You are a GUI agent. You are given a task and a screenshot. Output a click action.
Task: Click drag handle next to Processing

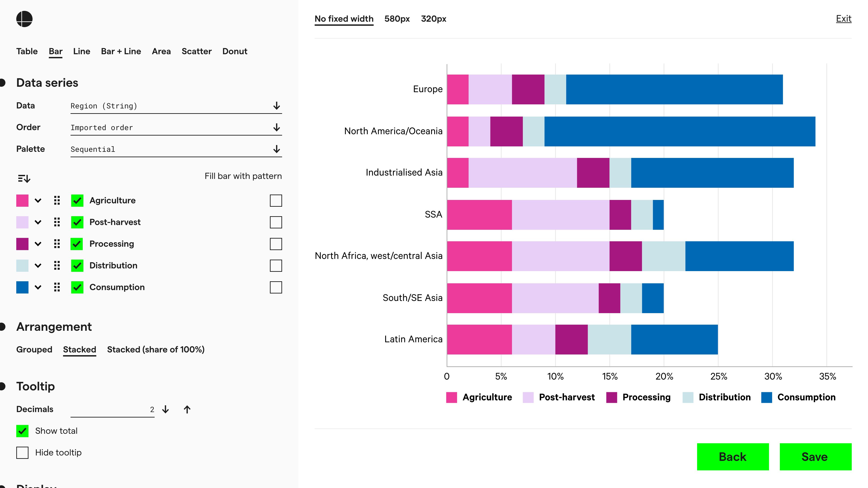click(57, 244)
